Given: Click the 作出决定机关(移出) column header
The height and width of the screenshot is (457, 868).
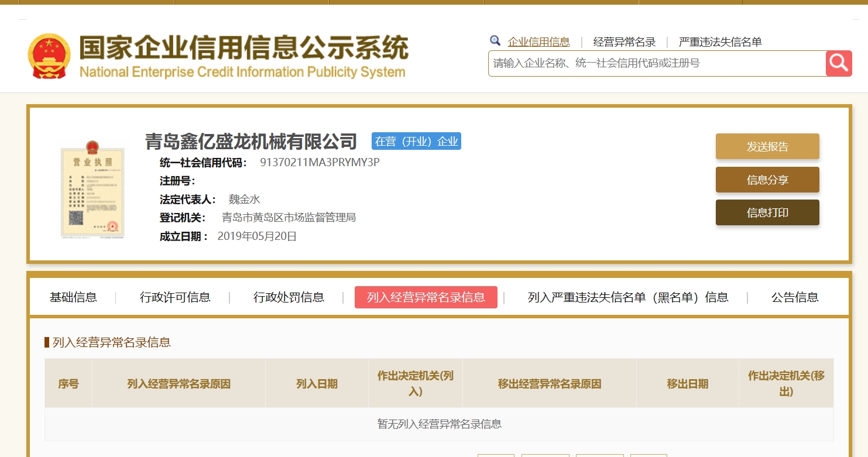Looking at the screenshot, I should pos(786,384).
